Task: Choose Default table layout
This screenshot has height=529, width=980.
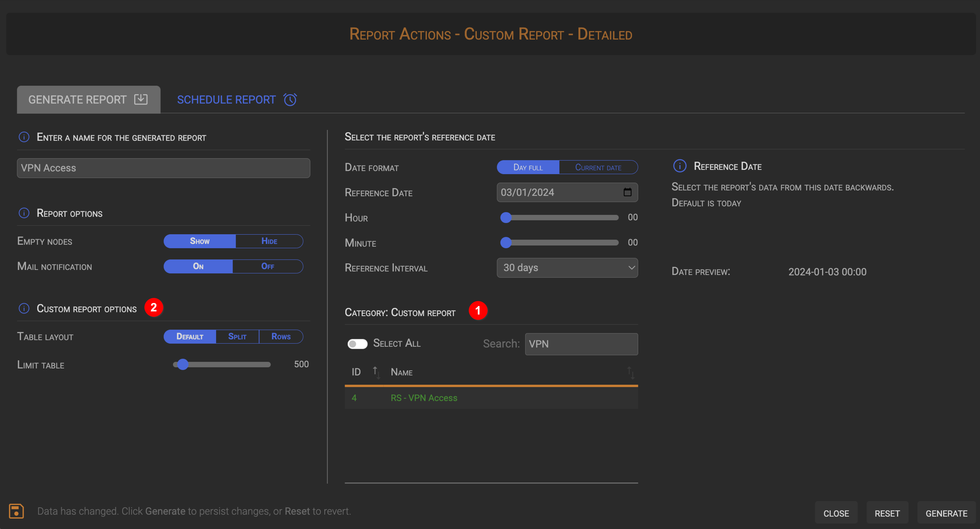Action: point(190,337)
